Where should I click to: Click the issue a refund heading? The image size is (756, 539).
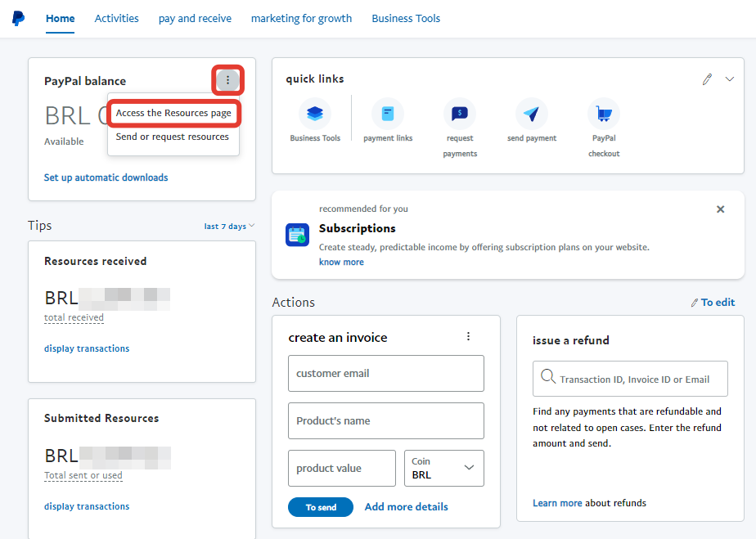tap(571, 340)
